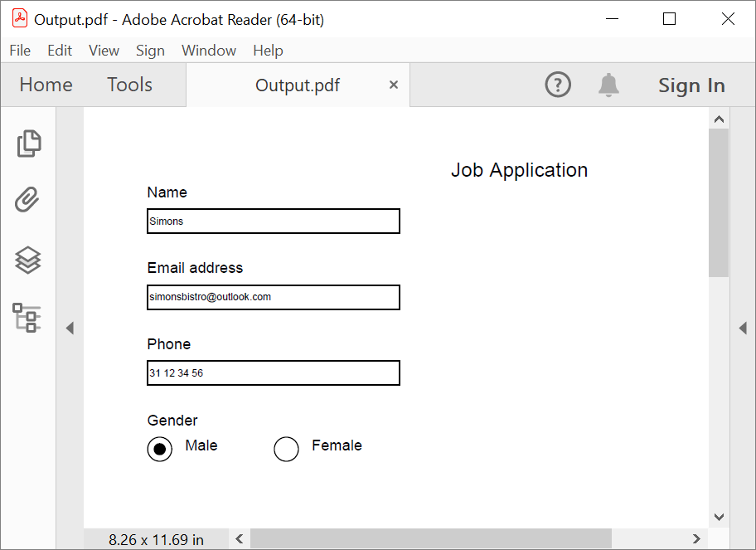Collapse the left navigation pane arrow

click(x=70, y=328)
